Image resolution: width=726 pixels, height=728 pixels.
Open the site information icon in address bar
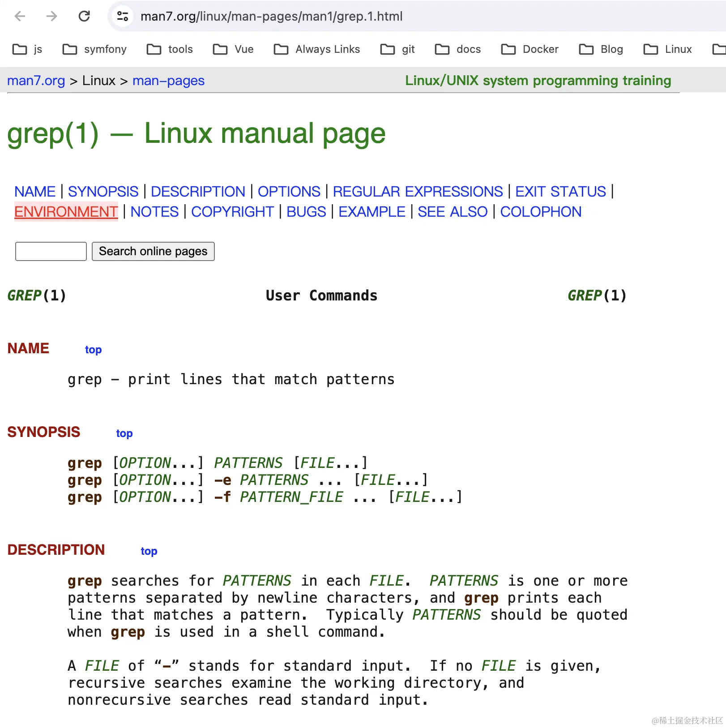point(121,17)
